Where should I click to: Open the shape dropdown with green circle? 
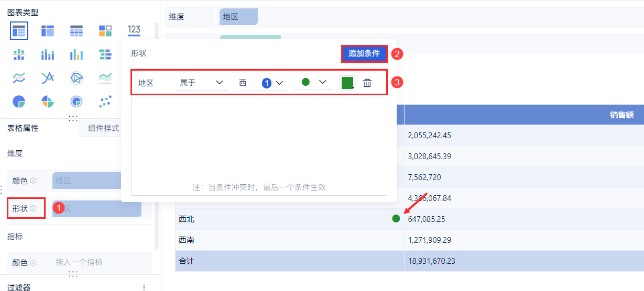click(x=313, y=82)
